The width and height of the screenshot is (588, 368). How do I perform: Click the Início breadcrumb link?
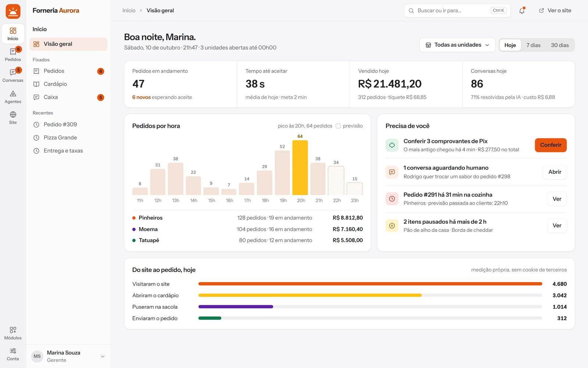coord(129,11)
